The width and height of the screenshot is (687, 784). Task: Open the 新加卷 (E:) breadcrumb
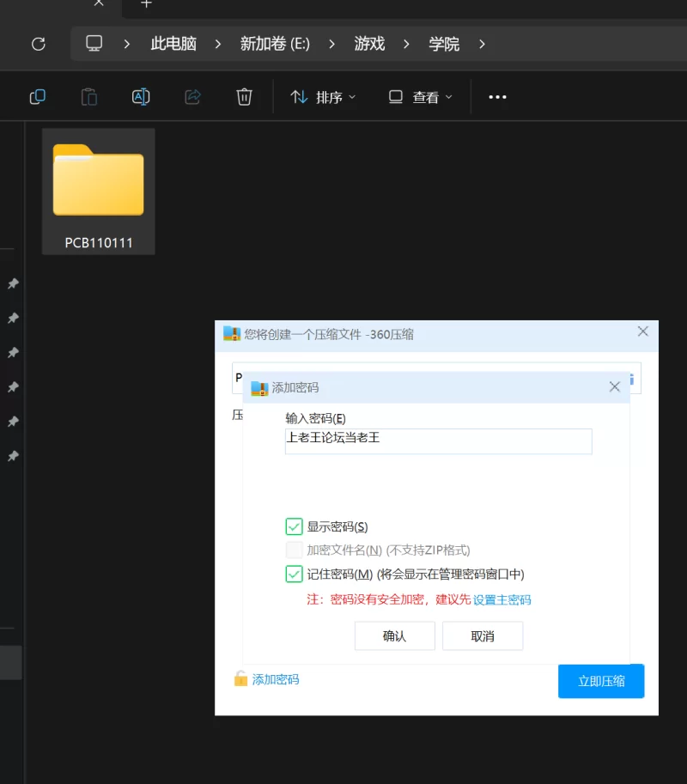click(275, 44)
